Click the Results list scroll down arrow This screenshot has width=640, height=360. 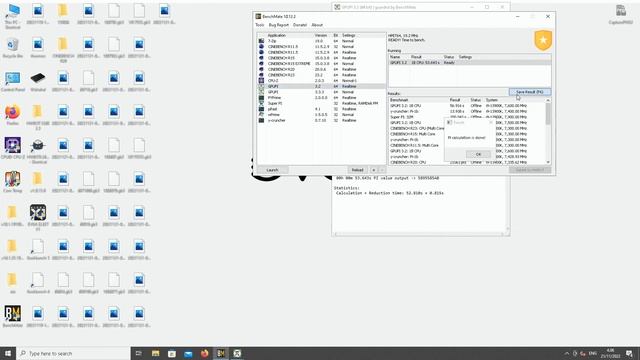click(548, 162)
